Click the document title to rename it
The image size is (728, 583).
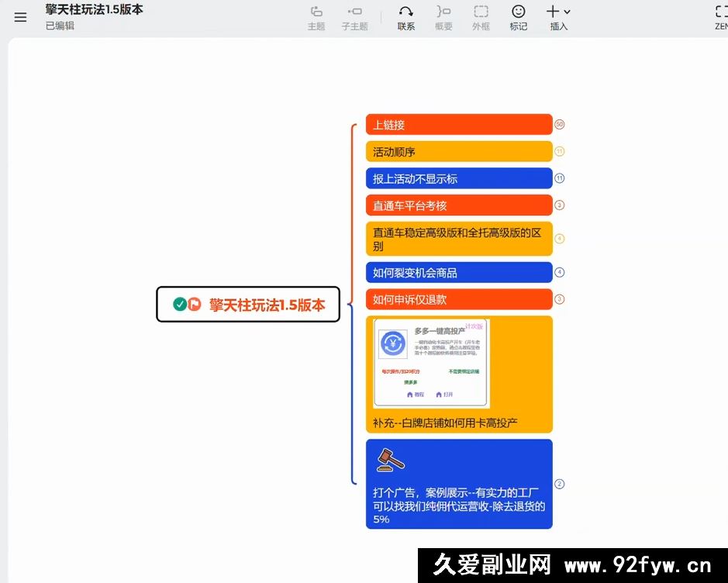[x=93, y=10]
